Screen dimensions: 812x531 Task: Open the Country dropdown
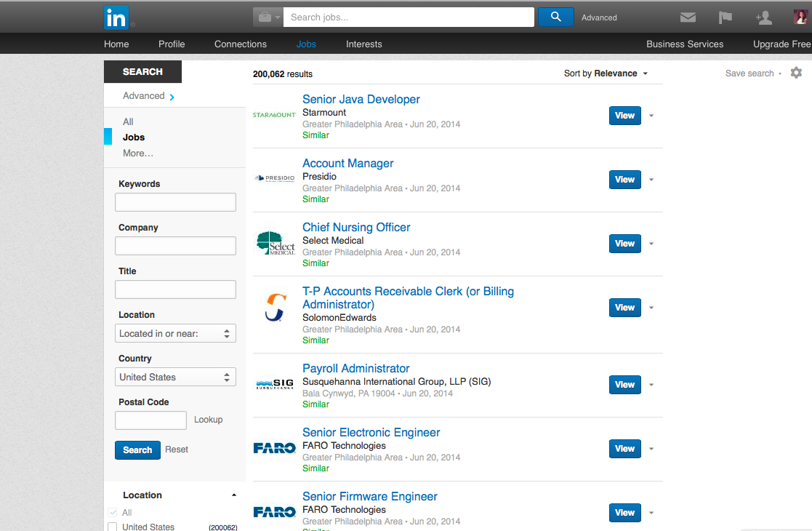(x=175, y=377)
